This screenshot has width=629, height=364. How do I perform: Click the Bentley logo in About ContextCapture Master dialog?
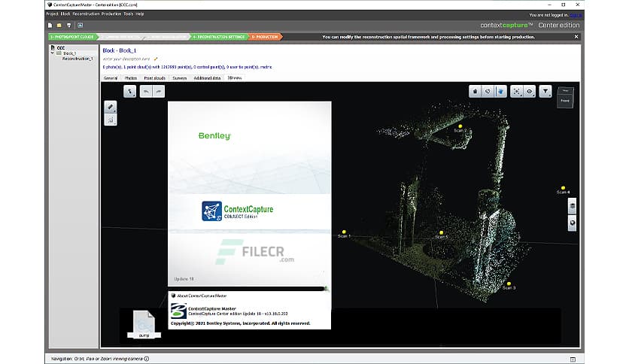tap(178, 311)
